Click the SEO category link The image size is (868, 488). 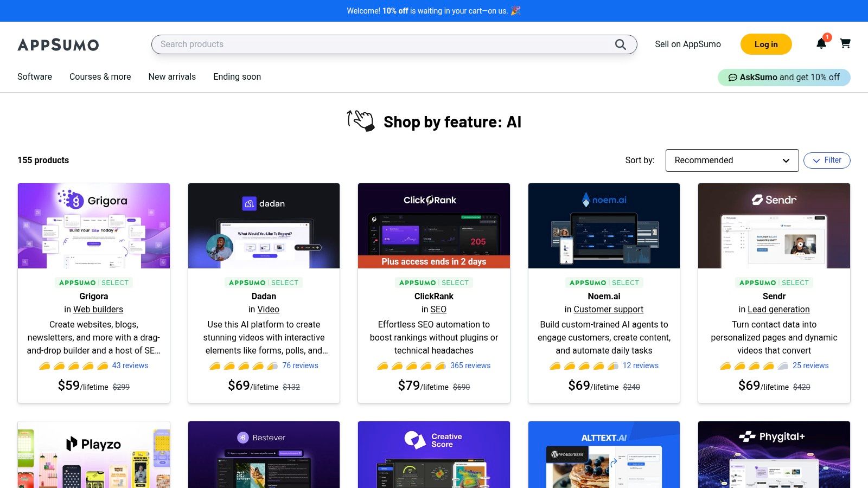(438, 310)
